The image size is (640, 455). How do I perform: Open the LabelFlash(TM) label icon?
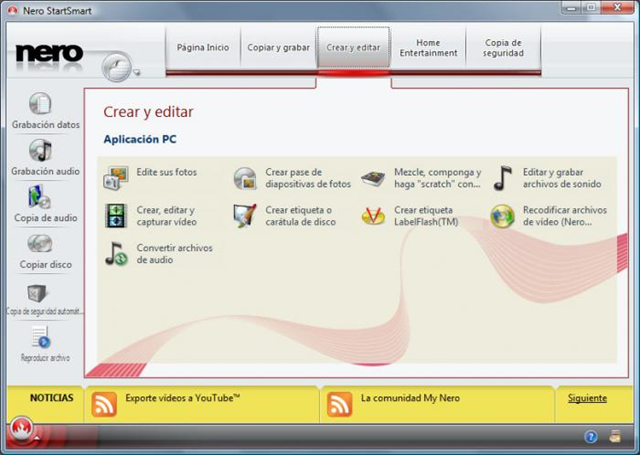coord(373,216)
